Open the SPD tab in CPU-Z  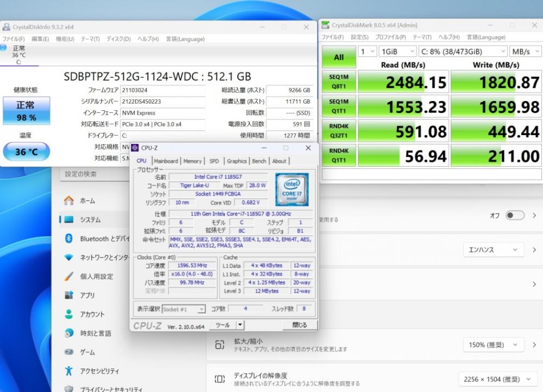[214, 161]
